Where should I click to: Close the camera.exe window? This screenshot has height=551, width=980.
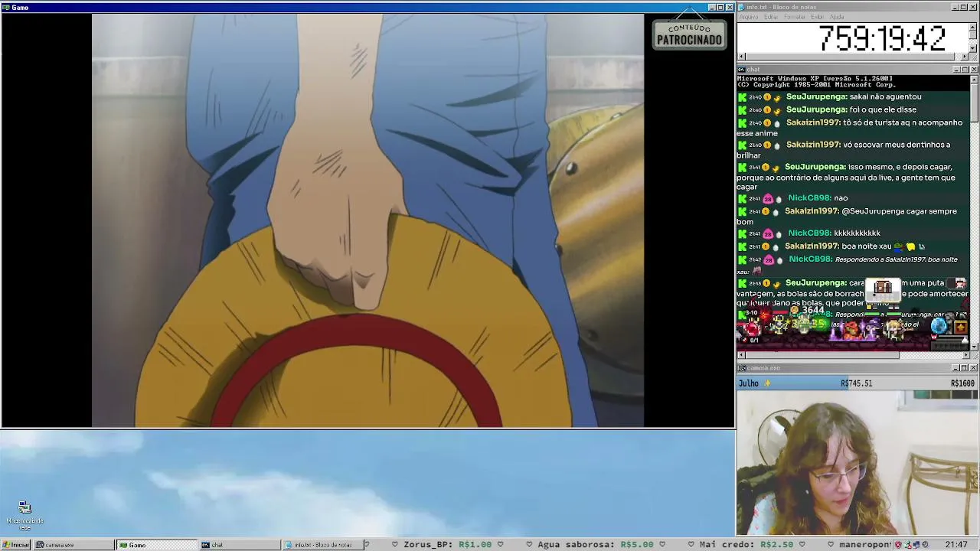[x=974, y=368]
